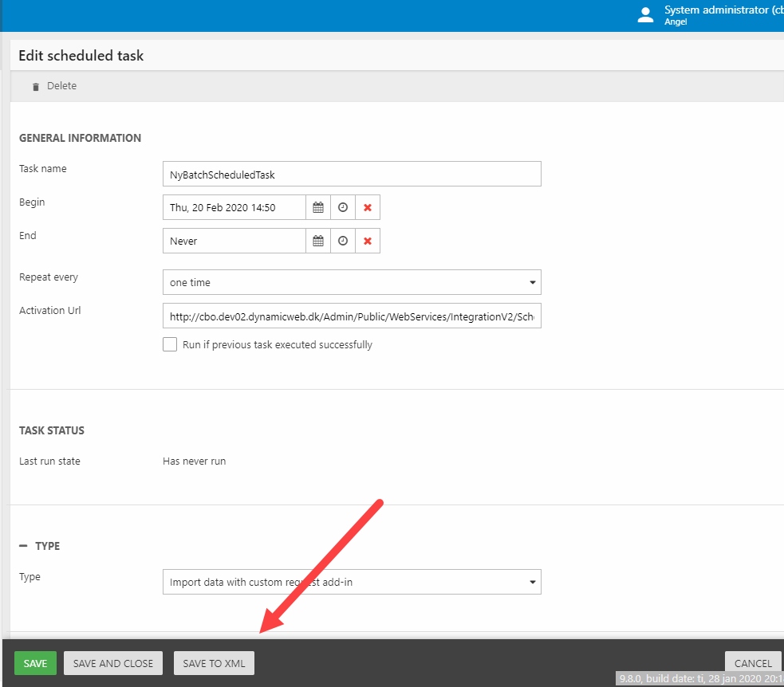Viewport: 784px width, 687px height.
Task: Click the green Save button
Action: pos(35,663)
